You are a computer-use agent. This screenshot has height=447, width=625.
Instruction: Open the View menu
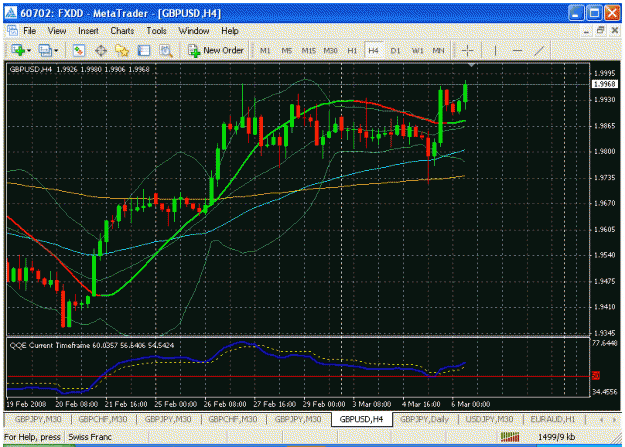(x=57, y=31)
